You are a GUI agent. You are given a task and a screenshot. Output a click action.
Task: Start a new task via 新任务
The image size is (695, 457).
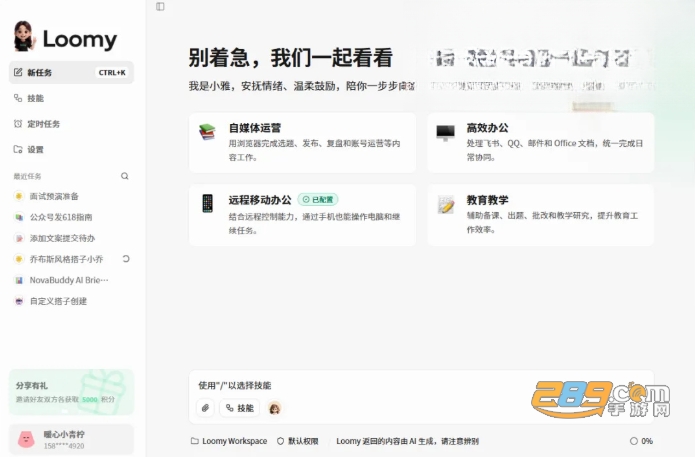tap(71, 72)
